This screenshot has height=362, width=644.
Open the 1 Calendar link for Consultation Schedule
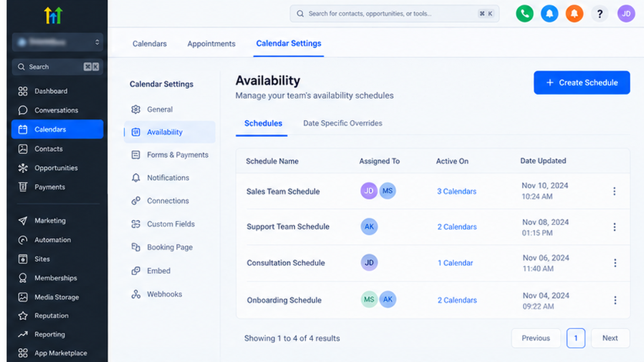[455, 263]
